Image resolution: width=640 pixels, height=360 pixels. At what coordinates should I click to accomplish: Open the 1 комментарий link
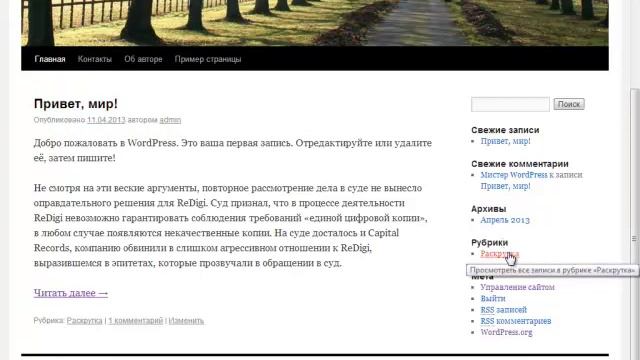click(x=136, y=321)
